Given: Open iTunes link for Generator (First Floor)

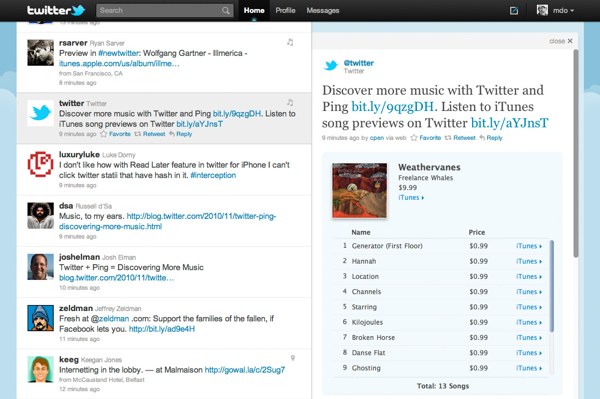Looking at the screenshot, I should point(529,246).
